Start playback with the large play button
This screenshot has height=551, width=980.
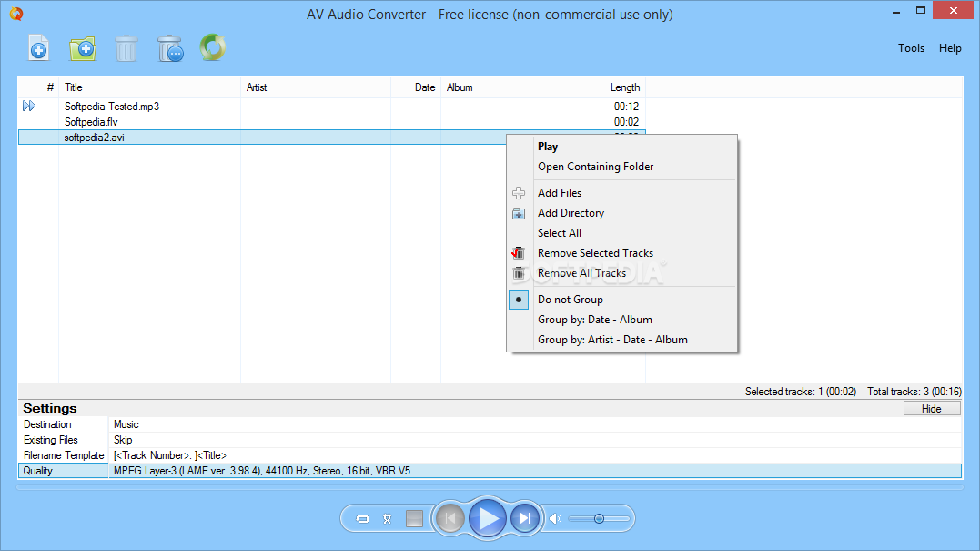click(488, 518)
